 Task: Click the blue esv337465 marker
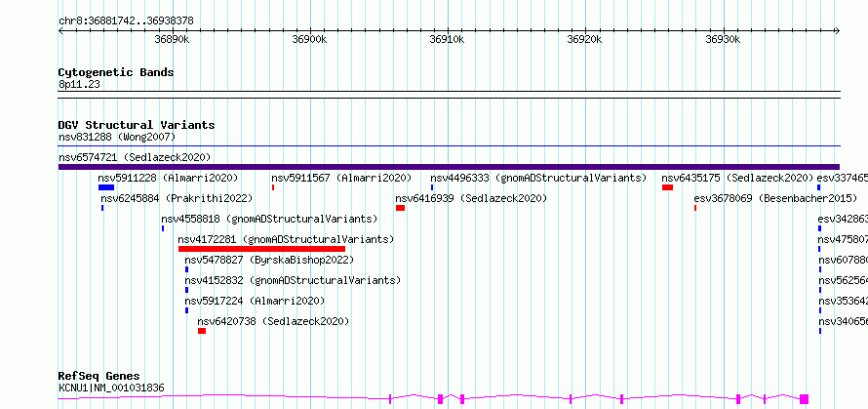tap(818, 187)
